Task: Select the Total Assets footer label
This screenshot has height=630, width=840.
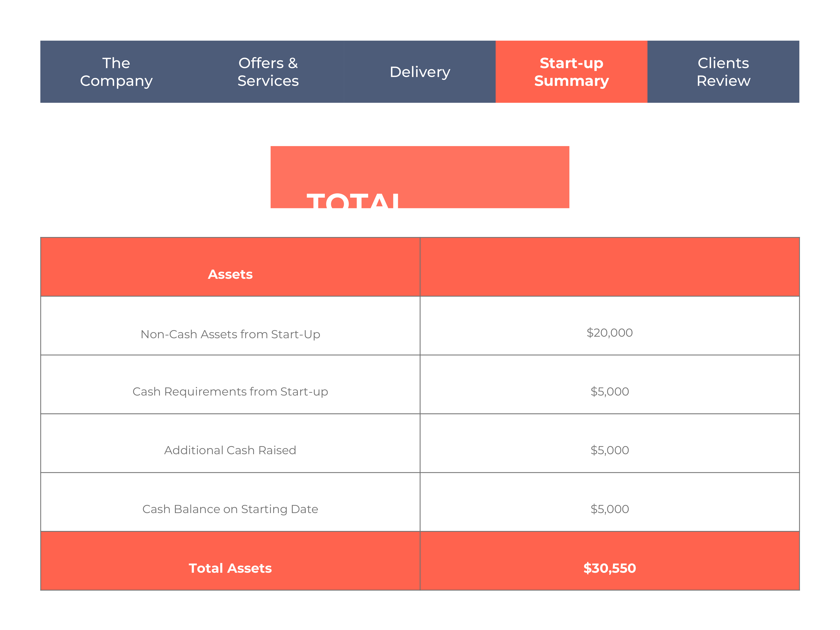Action: point(230,569)
